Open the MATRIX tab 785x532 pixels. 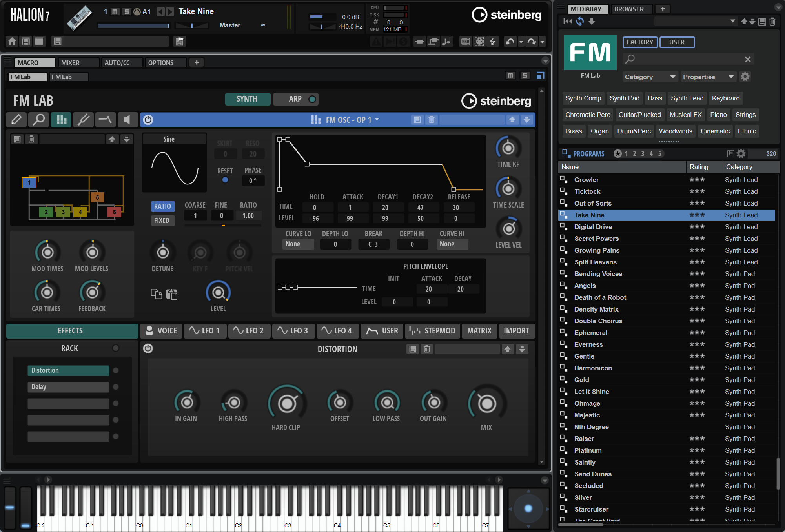click(479, 331)
